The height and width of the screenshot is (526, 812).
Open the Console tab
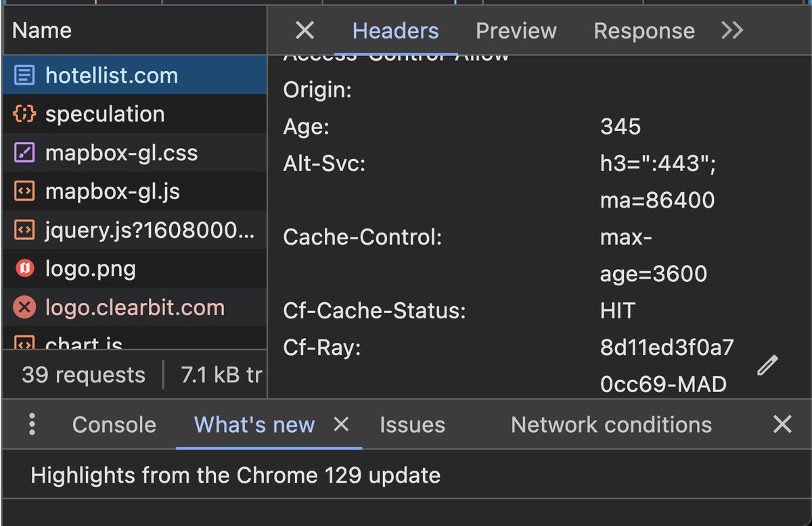113,425
